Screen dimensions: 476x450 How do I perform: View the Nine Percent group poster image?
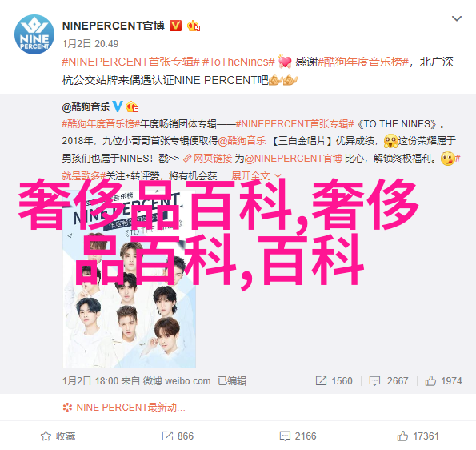(x=130, y=279)
